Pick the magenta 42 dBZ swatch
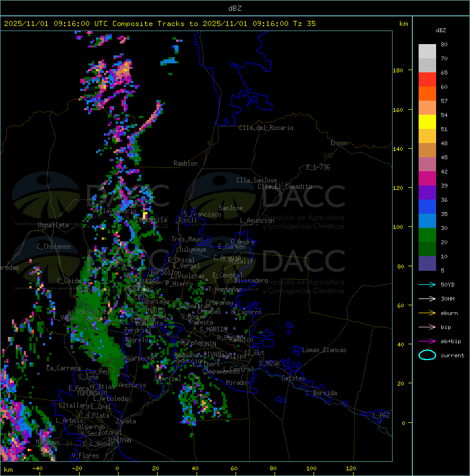Image resolution: width=470 pixels, height=476 pixels. (x=427, y=179)
